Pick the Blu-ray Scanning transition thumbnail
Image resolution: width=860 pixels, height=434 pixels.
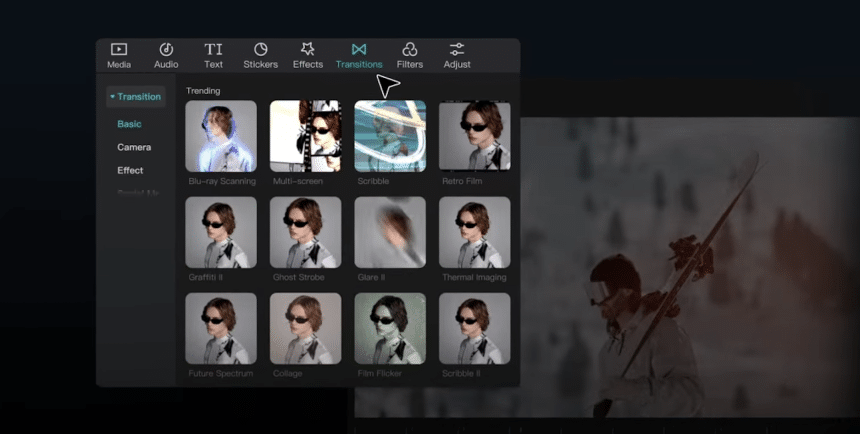221,136
